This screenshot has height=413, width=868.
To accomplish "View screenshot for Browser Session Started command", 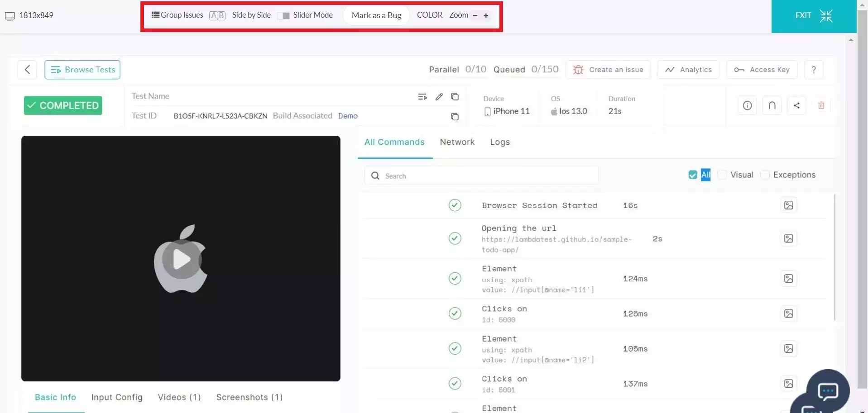I will (x=788, y=205).
